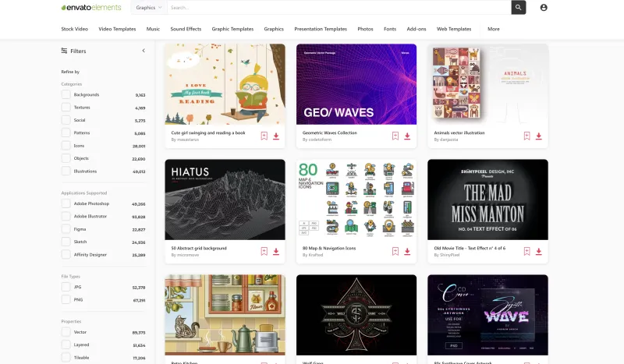Expand the More navigation menu

(494, 29)
